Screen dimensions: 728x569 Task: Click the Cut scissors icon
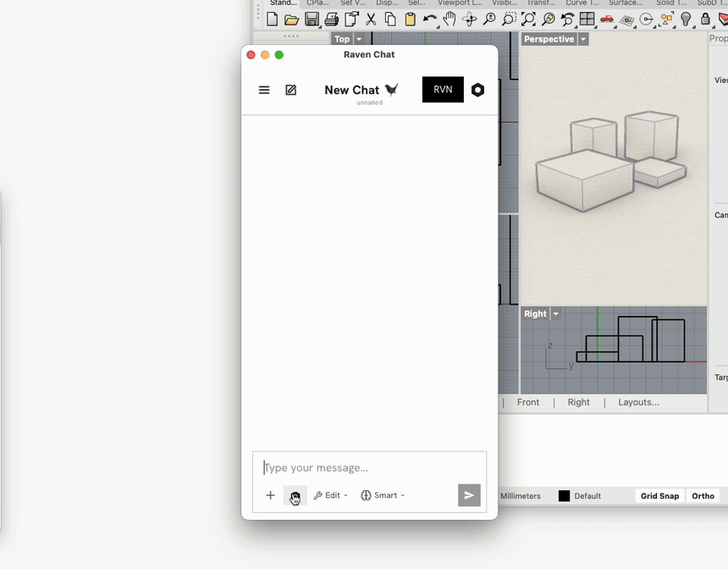point(371,19)
